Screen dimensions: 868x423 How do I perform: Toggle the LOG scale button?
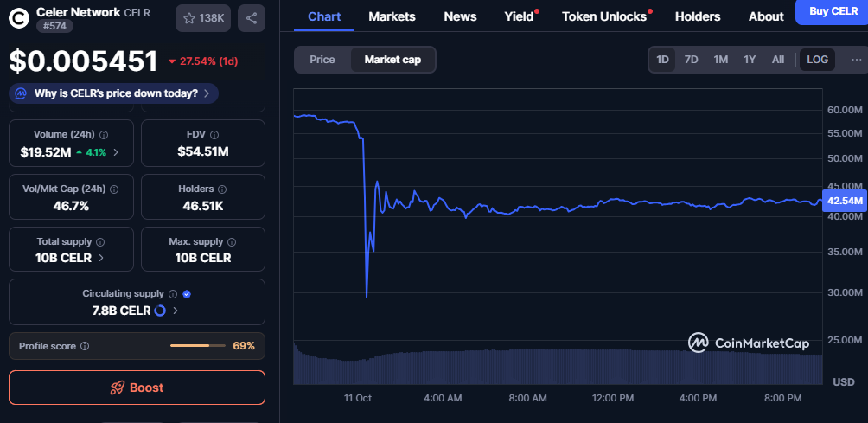[817, 60]
